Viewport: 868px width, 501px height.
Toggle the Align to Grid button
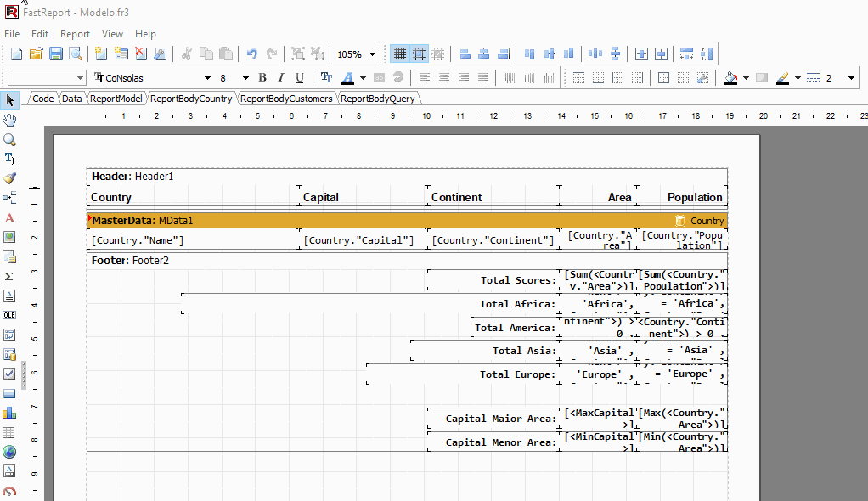pyautogui.click(x=419, y=53)
